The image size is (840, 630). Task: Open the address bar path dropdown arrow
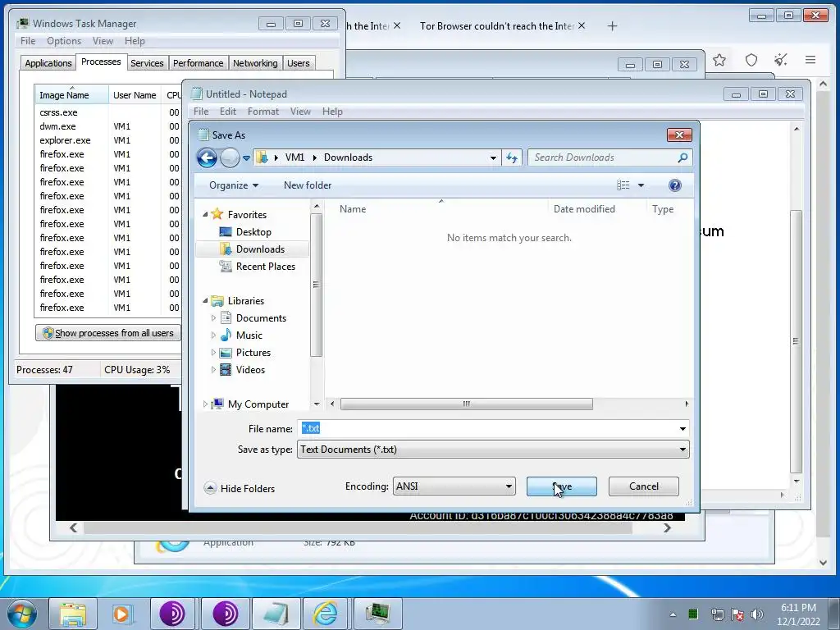tap(493, 157)
